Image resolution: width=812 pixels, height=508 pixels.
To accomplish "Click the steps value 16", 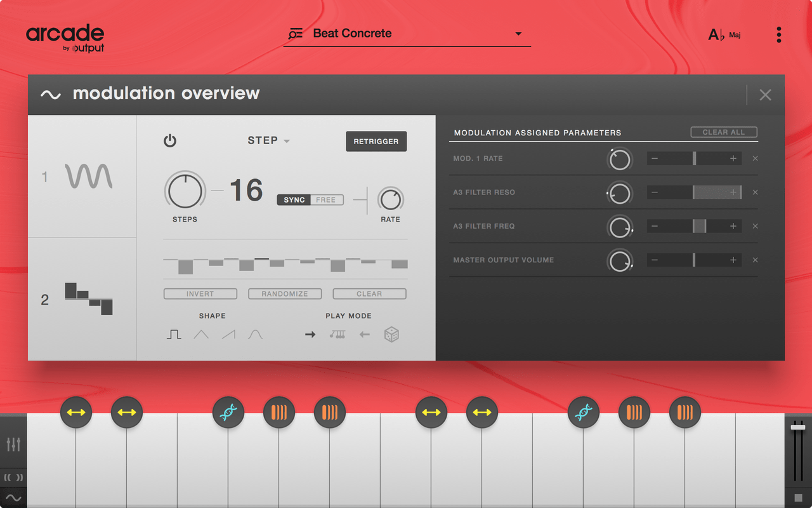I will point(246,190).
